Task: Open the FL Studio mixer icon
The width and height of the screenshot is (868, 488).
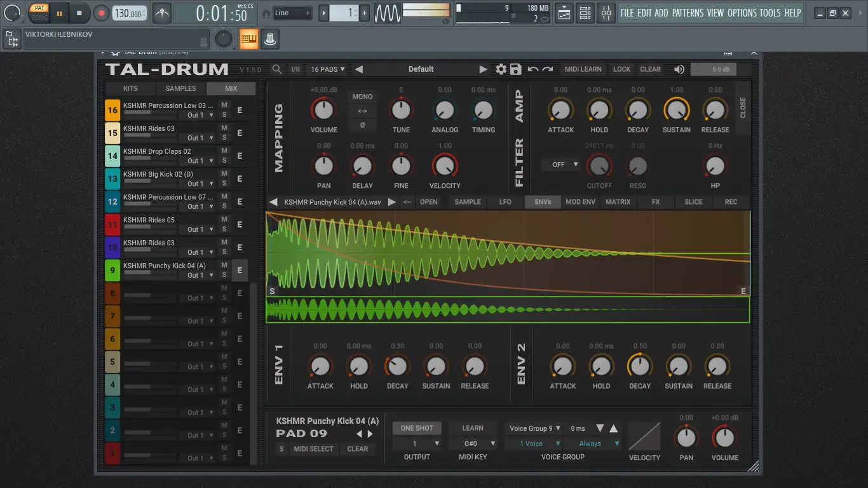Action: [606, 13]
